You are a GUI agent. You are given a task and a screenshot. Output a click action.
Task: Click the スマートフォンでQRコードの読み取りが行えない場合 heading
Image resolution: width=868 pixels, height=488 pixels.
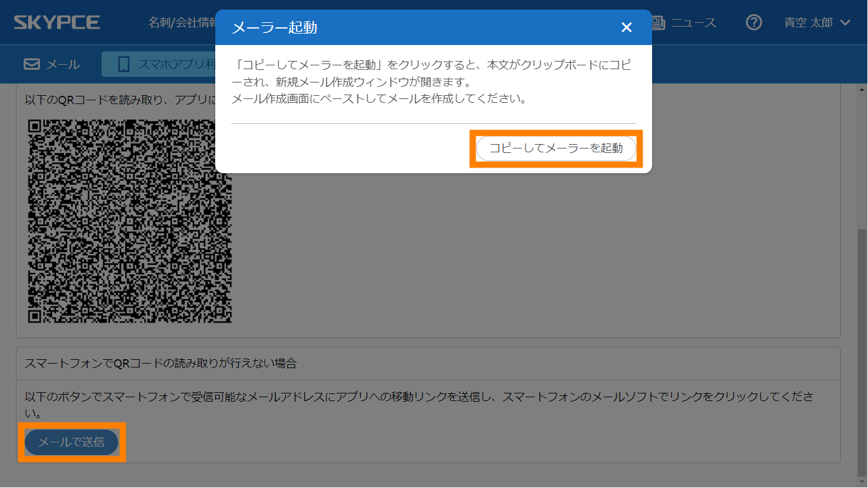(x=160, y=364)
